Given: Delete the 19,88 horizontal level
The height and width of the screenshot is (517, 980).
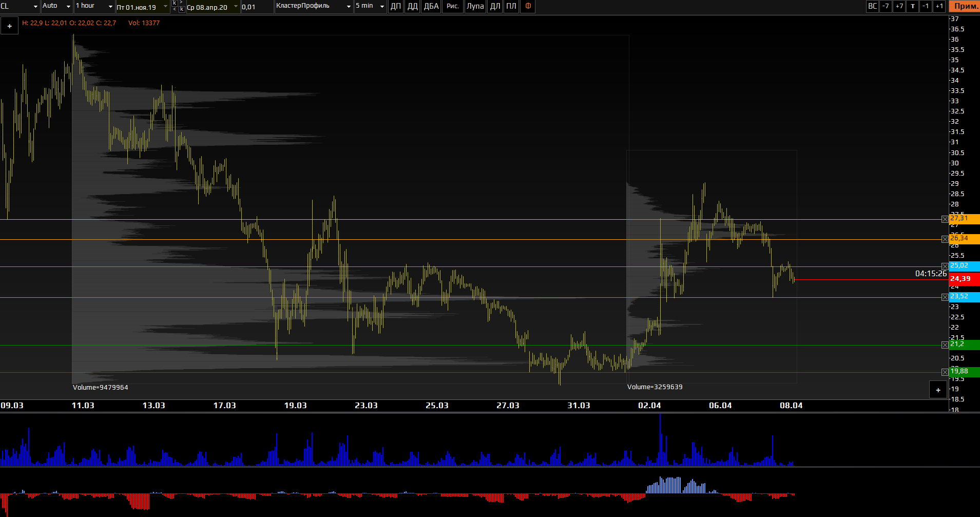Looking at the screenshot, I should pyautogui.click(x=945, y=372).
